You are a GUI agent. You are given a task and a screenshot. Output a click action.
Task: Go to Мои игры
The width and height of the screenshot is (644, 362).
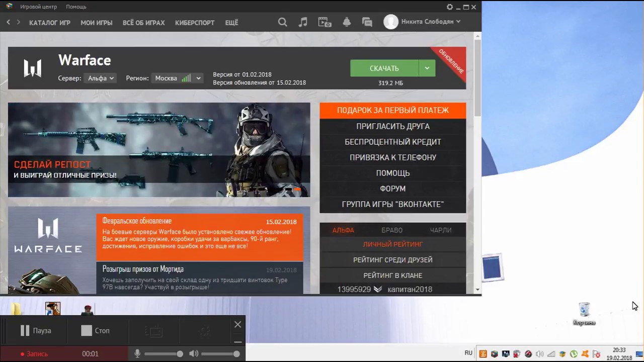97,23
